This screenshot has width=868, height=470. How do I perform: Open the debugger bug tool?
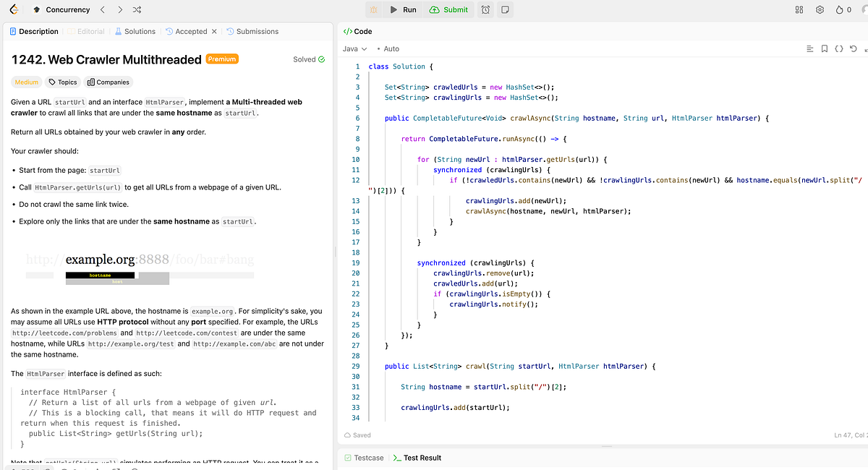[x=373, y=9]
